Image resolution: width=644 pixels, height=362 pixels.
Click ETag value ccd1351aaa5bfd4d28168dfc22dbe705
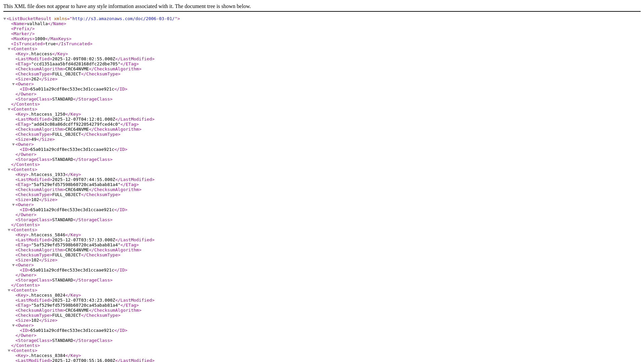(76, 64)
